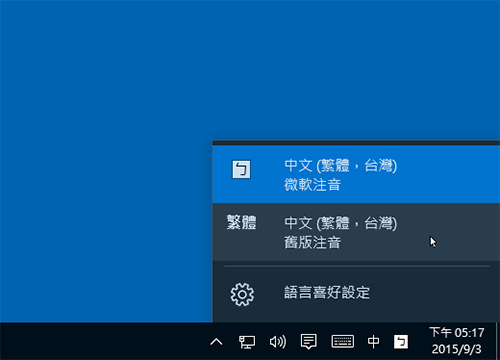Open 語言喜好設定 language preferences

(x=356, y=294)
